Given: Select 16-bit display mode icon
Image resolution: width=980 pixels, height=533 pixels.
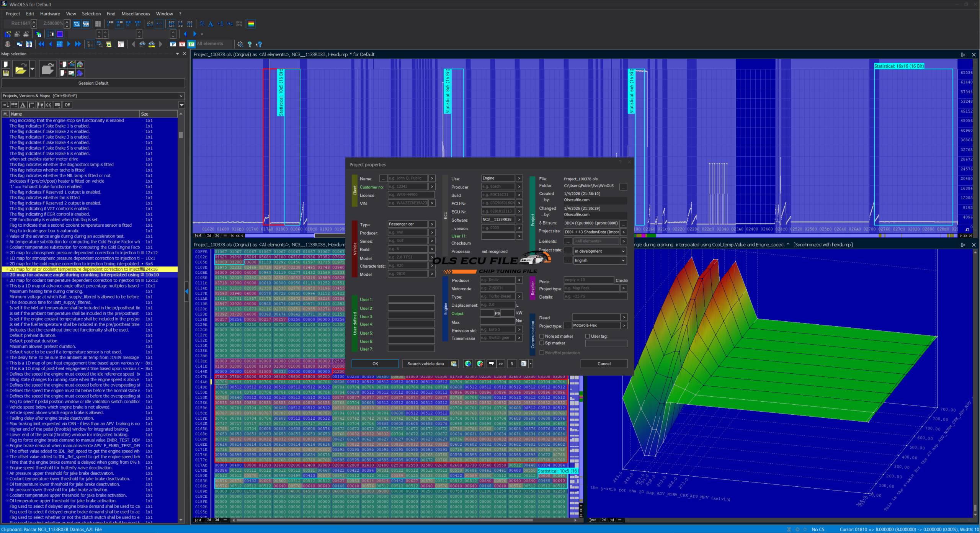Looking at the screenshot, I should coord(119,24).
